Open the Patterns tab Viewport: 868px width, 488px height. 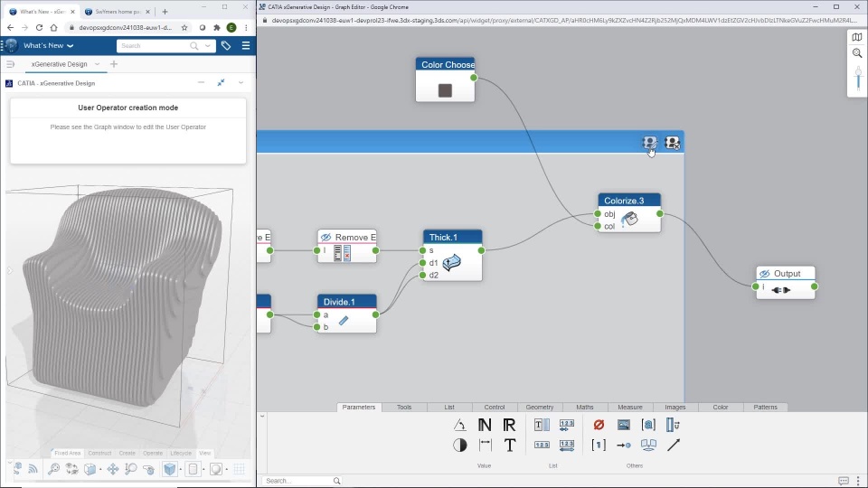coord(765,408)
